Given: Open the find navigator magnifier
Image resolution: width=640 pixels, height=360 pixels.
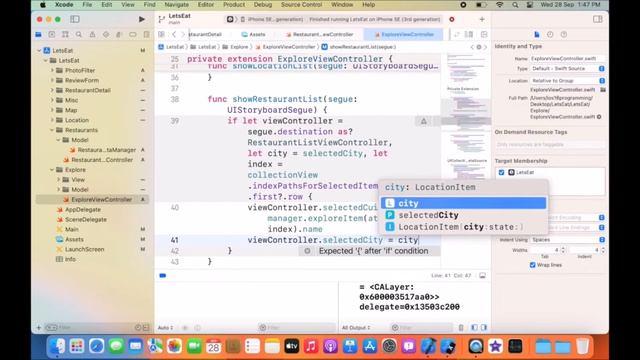Looking at the screenshot, I should tap(79, 35).
